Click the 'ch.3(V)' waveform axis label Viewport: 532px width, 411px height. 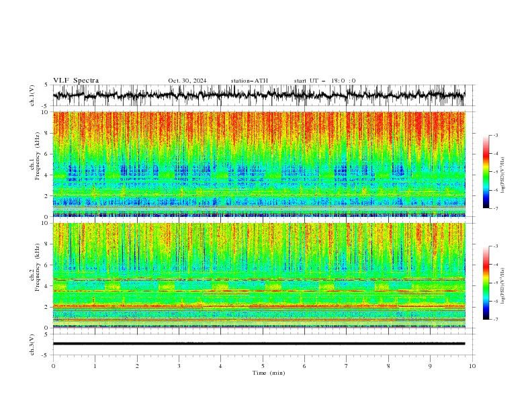[32, 345]
